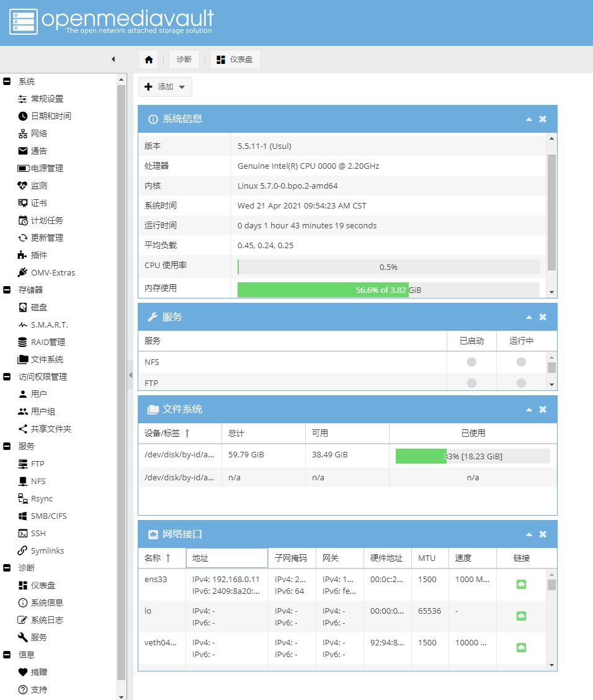
Task: Click NFS 已启动 status indicator
Action: click(471, 362)
